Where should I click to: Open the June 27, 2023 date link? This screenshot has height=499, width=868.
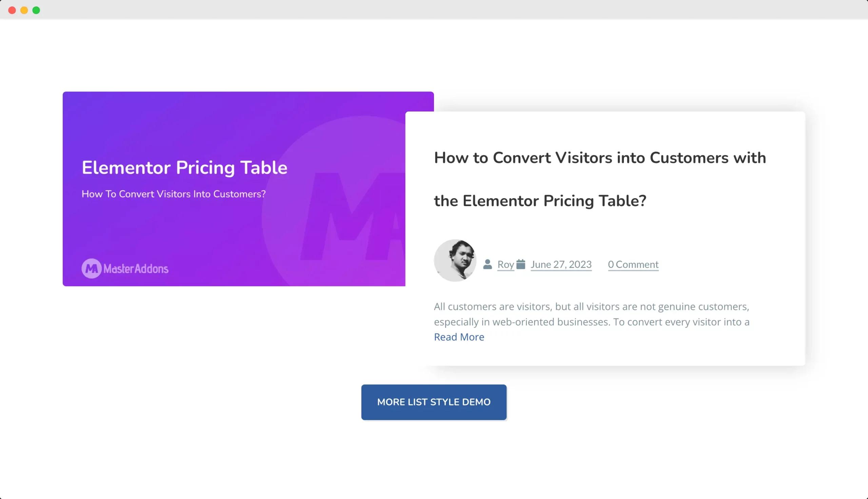click(560, 264)
